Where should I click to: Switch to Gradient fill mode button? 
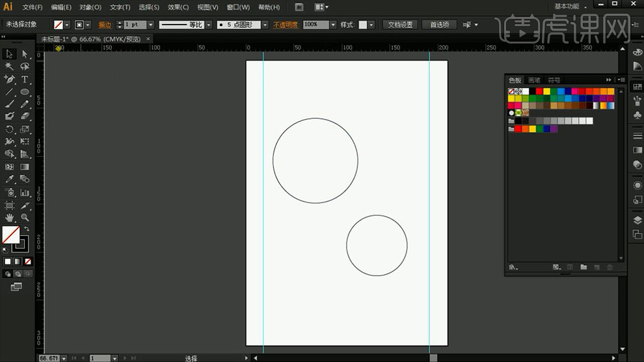point(18,261)
